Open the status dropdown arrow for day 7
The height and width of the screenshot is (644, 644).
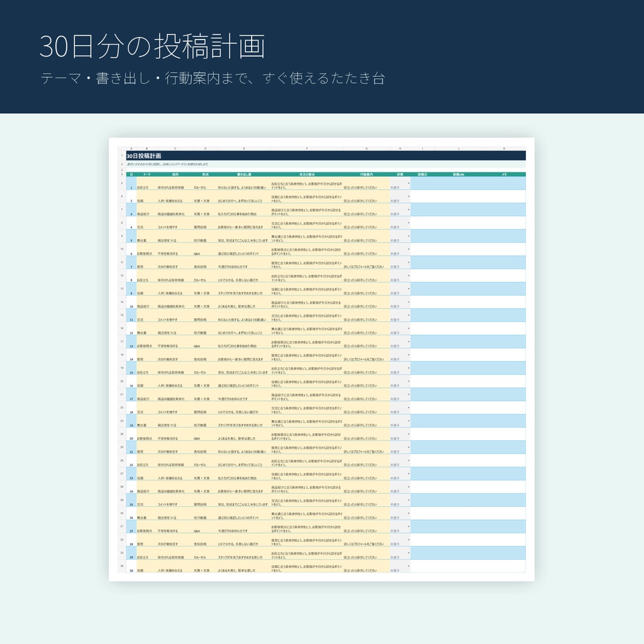[408, 263]
